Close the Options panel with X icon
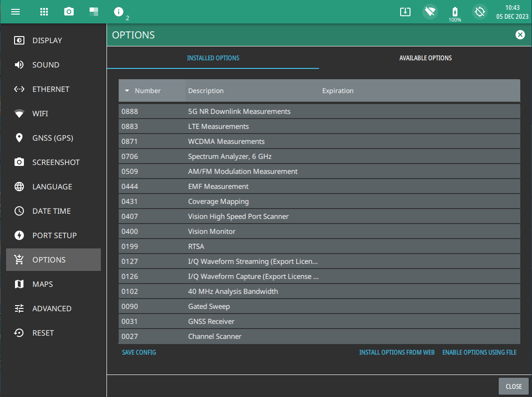 tap(520, 35)
